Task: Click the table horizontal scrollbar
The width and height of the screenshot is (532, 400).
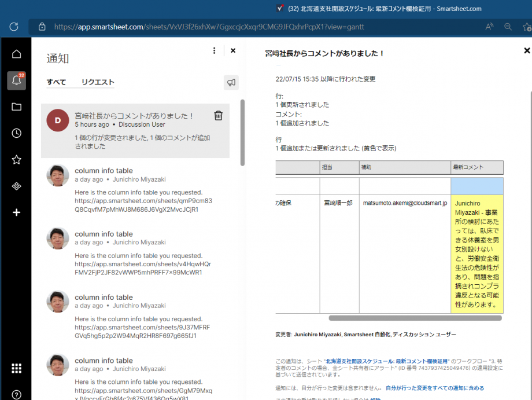Action: tap(415, 318)
